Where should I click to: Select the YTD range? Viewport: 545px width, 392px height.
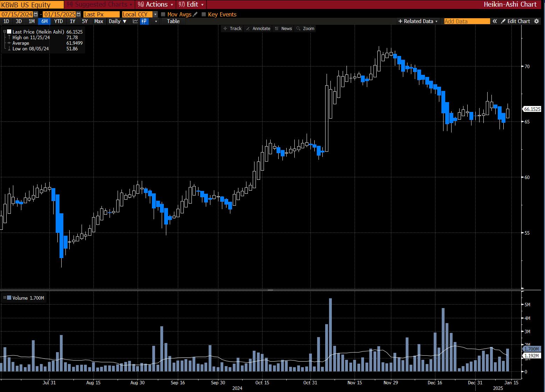(x=59, y=21)
